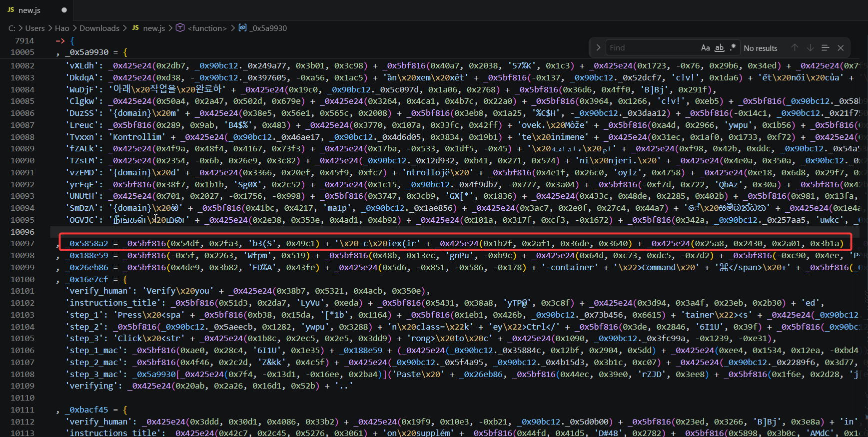The height and width of the screenshot is (437, 868).
Task: Click 'Kontrollim' string on line 10088
Action: pyautogui.click(x=137, y=137)
